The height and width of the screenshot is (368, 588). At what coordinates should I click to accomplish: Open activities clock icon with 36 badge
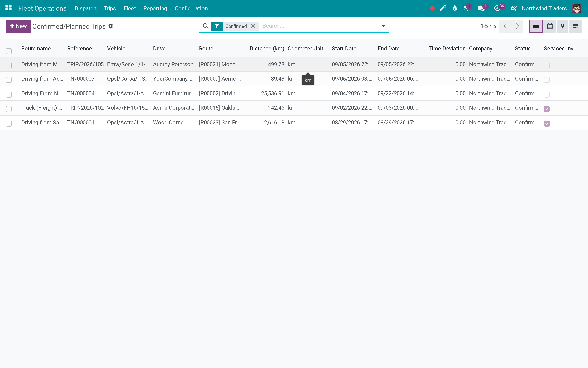click(497, 8)
